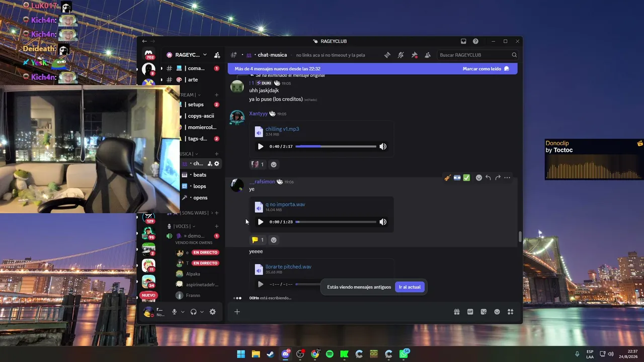Open the emoji picker in message bar
Image resolution: width=644 pixels, height=362 pixels.
point(497,312)
